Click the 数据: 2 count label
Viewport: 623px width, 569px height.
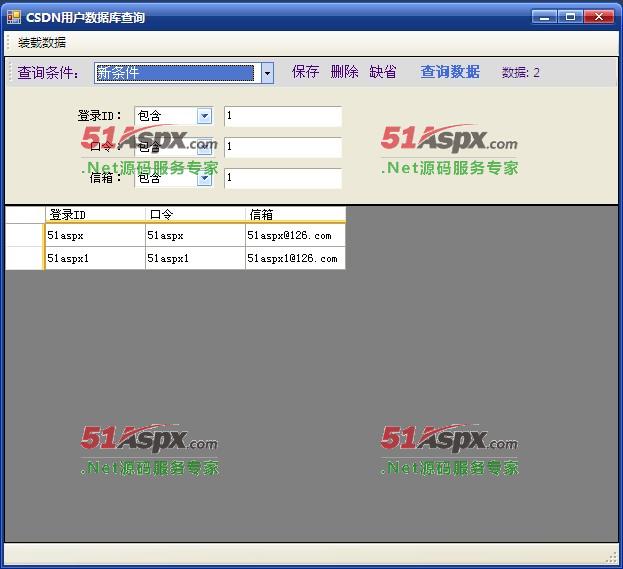[x=520, y=73]
